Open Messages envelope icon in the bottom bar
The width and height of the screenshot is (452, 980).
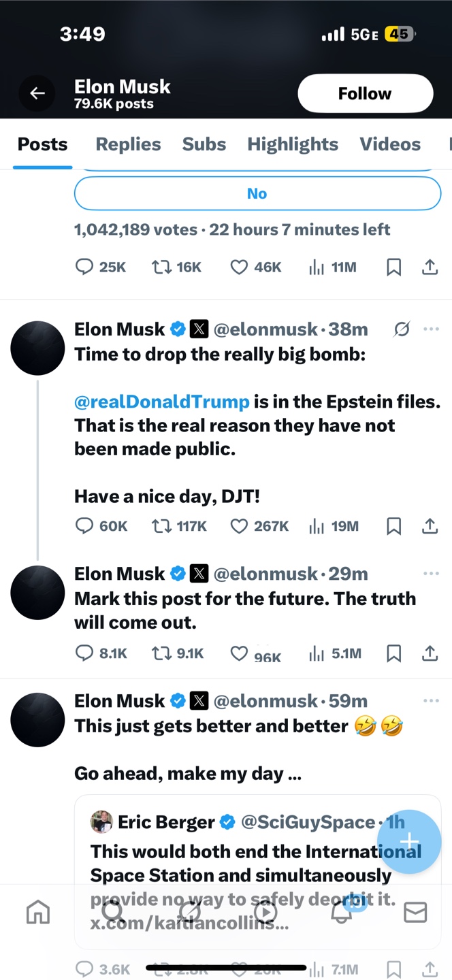click(x=415, y=912)
